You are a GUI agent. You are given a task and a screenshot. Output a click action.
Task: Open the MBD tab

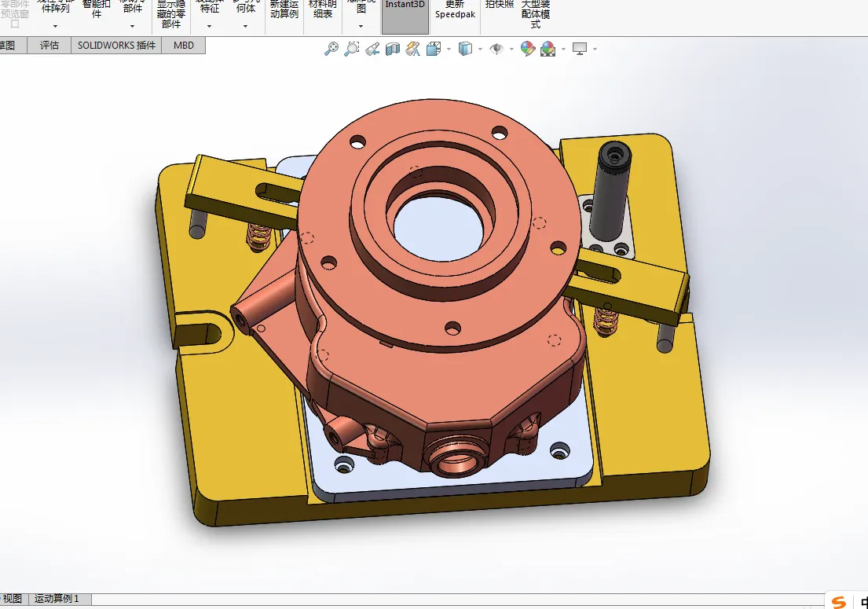coord(184,46)
